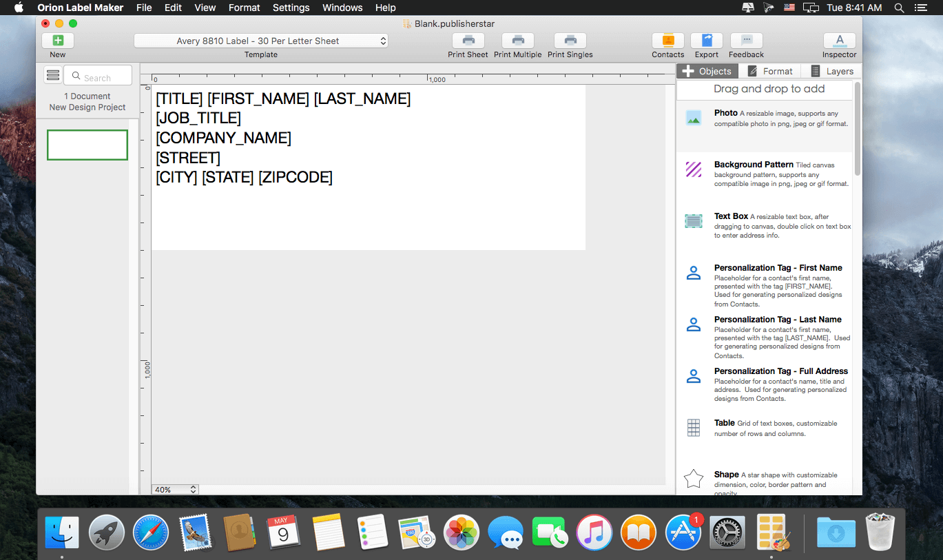Click the Orion Label Maker app menu
The image size is (943, 560).
[x=81, y=8]
